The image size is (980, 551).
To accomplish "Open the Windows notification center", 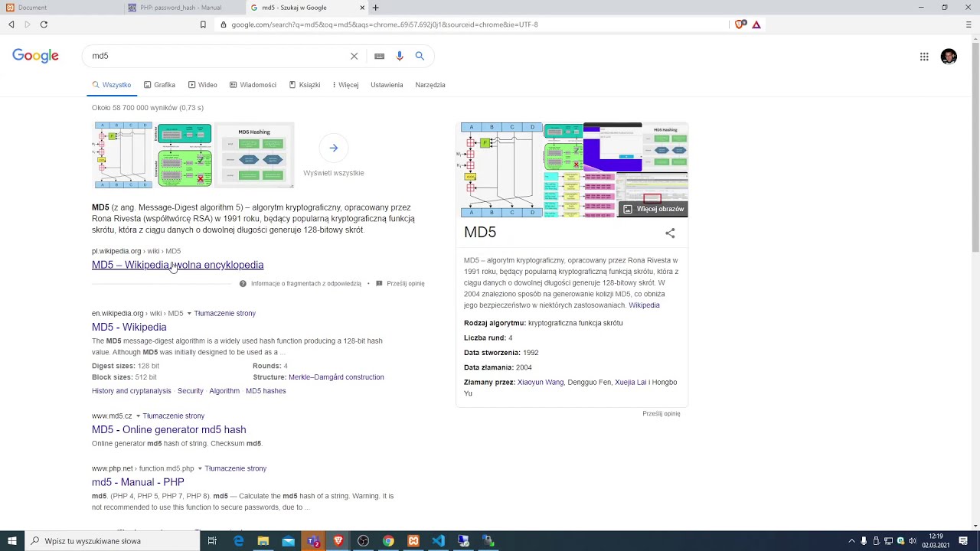I will point(963,541).
